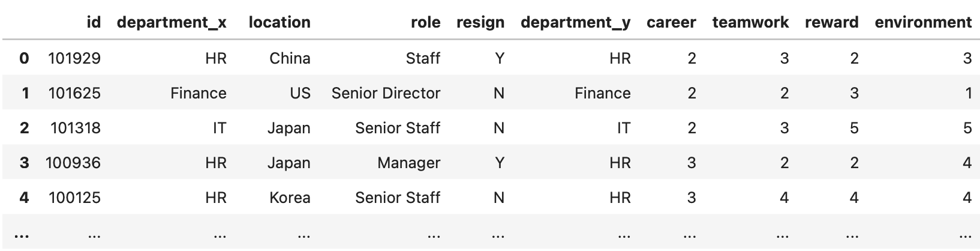The width and height of the screenshot is (980, 251).
Task: Click the 'Finance' cell under department_x
Action: point(198,93)
